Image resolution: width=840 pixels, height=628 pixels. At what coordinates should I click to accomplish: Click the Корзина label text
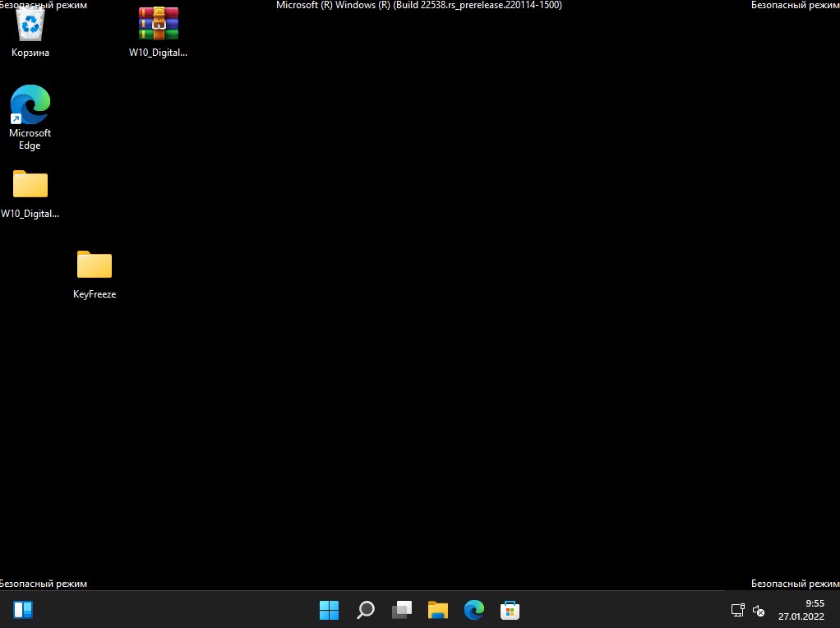pos(30,53)
